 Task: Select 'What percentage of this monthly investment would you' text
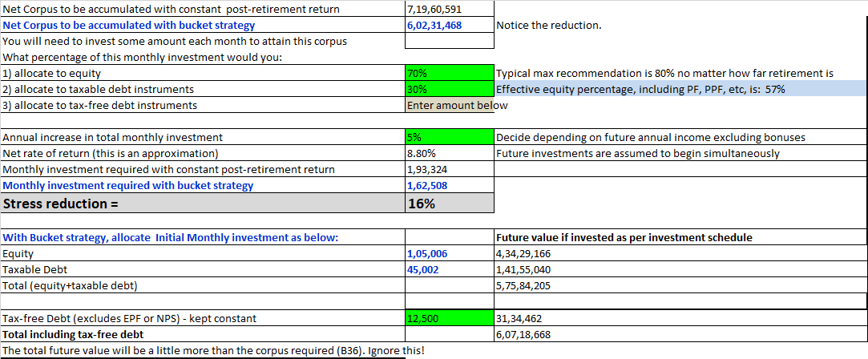[x=143, y=58]
